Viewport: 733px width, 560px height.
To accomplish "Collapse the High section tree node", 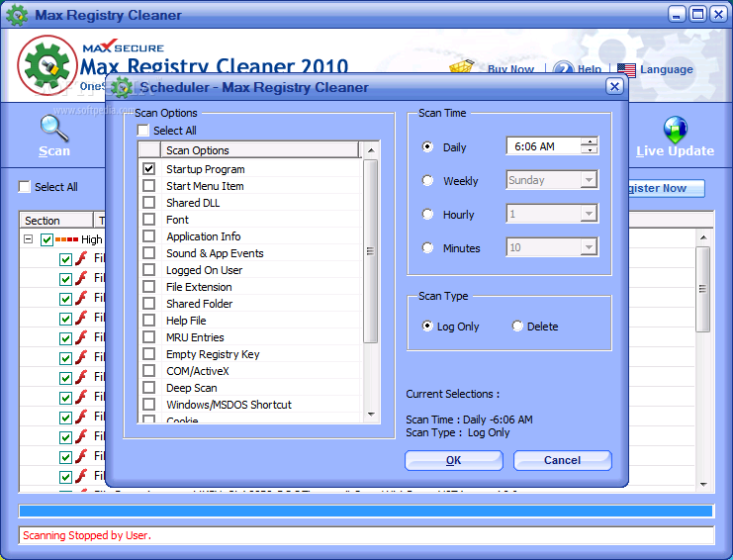I will click(28, 239).
